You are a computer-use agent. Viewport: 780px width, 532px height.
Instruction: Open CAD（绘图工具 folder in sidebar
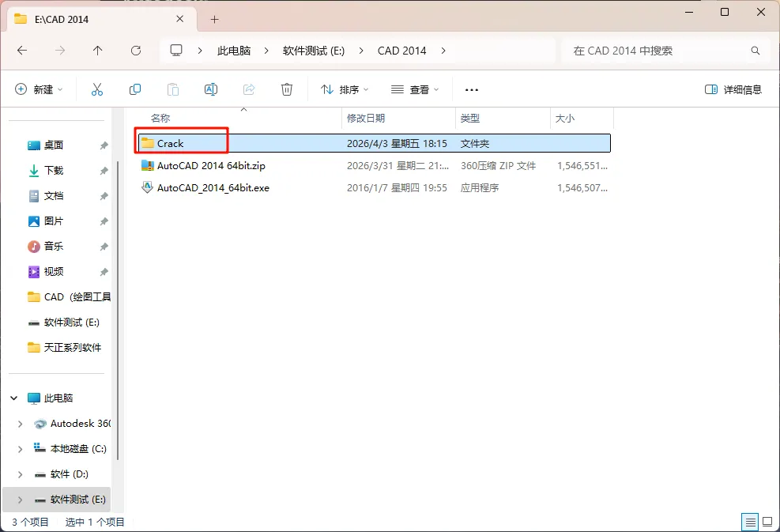[x=69, y=297]
